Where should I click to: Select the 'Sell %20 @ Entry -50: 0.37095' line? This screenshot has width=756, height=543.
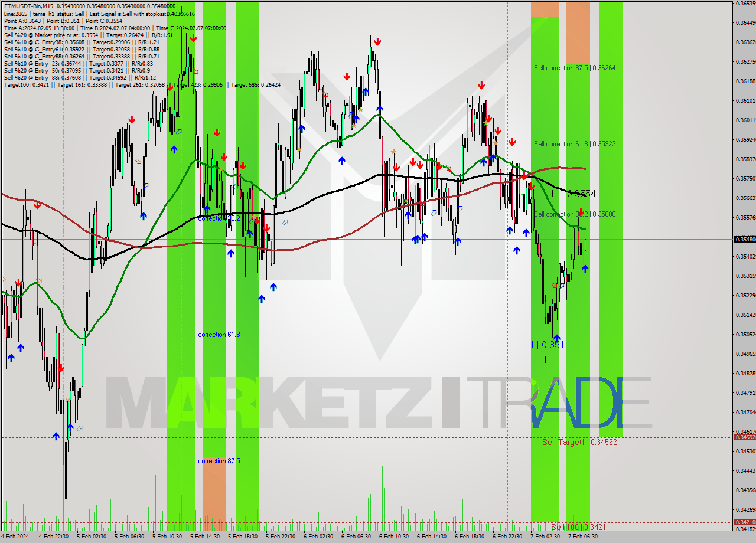pos(77,70)
